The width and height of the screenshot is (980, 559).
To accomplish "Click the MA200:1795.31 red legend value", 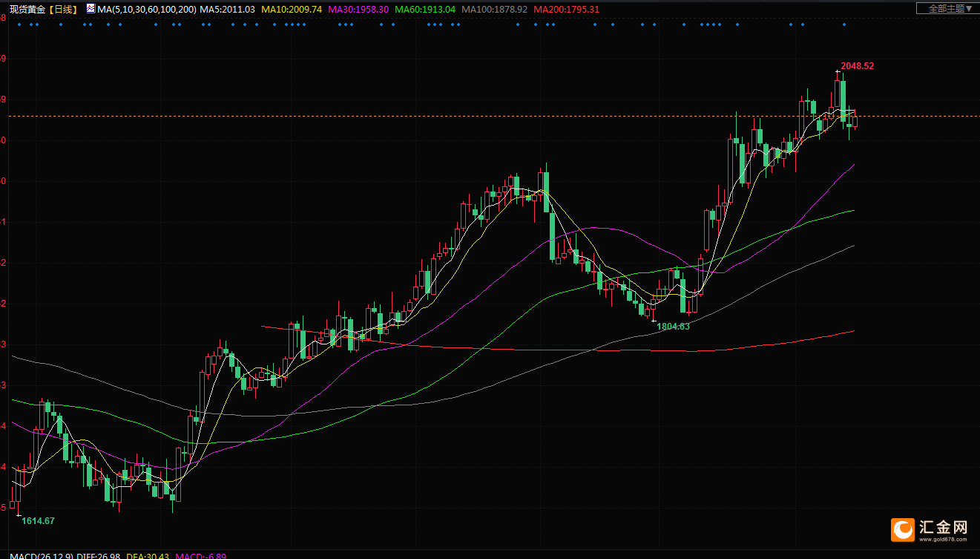I will coord(566,10).
